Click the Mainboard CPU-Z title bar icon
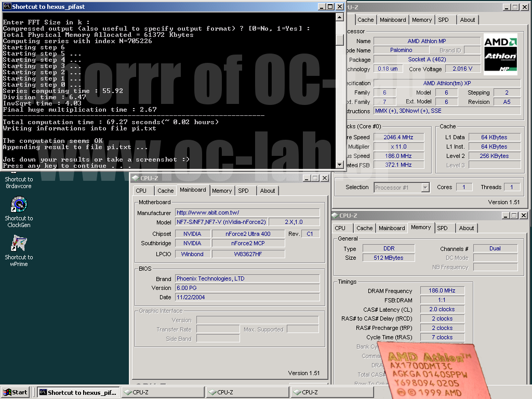Image resolution: width=532 pixels, height=399 pixels. [x=136, y=178]
